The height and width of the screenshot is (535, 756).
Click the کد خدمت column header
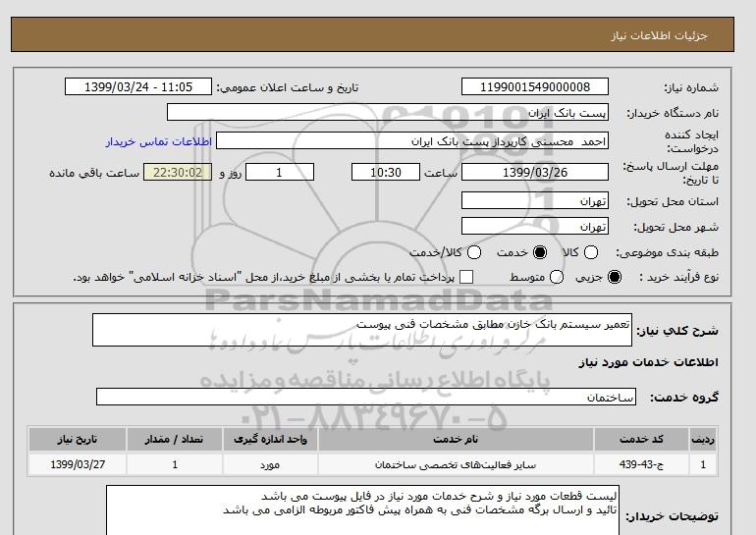(x=641, y=439)
